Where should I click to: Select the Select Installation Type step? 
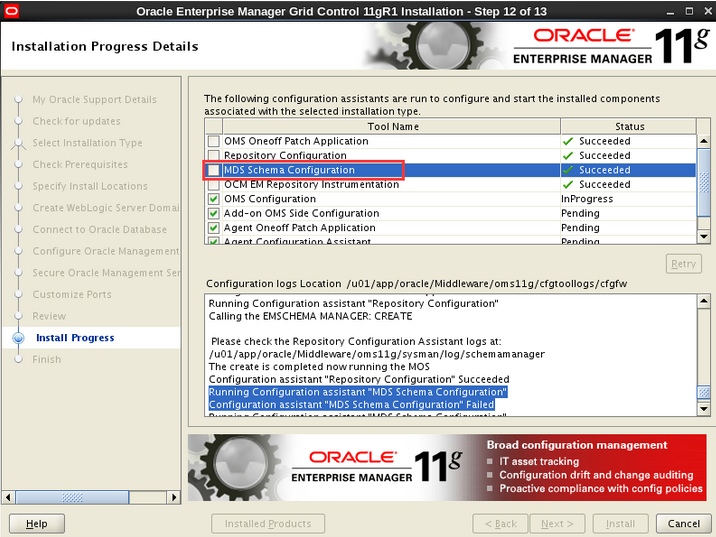tap(87, 143)
